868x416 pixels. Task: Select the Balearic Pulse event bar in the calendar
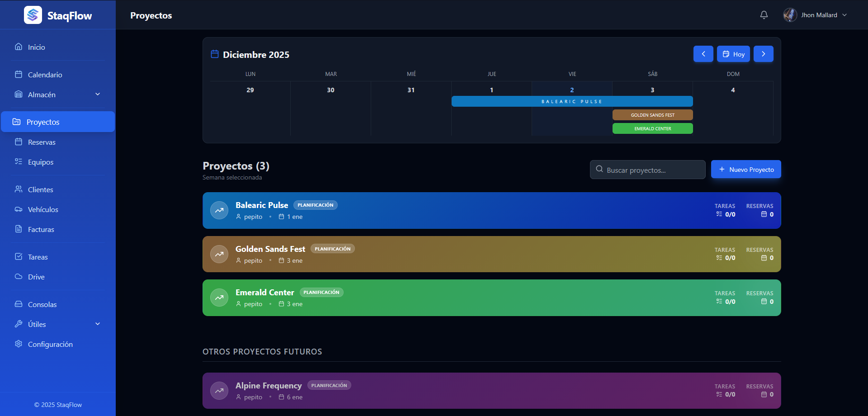click(x=571, y=101)
